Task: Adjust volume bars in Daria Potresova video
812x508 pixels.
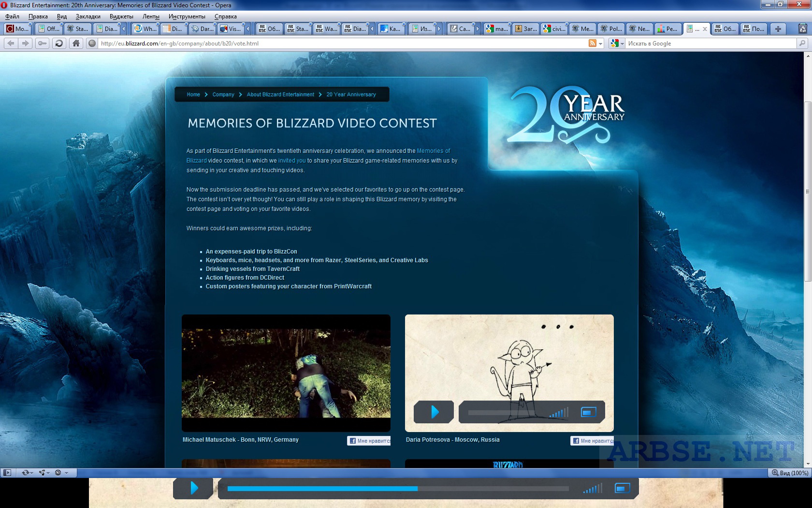Action: click(559, 413)
